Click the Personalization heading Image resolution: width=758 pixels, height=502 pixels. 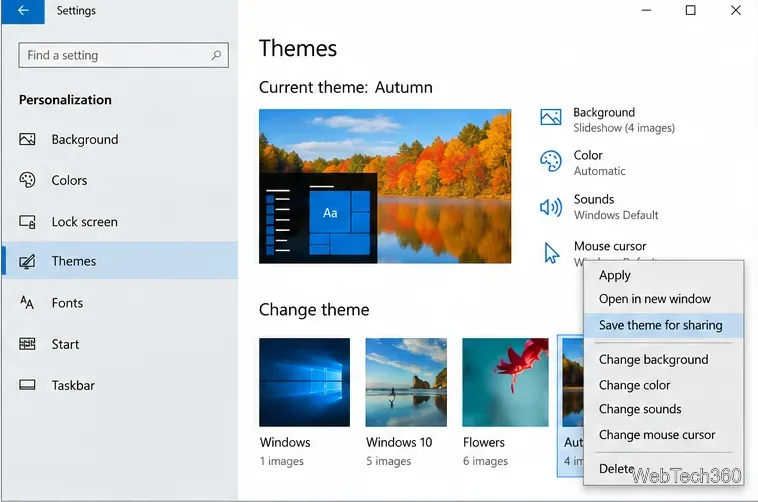click(x=65, y=100)
